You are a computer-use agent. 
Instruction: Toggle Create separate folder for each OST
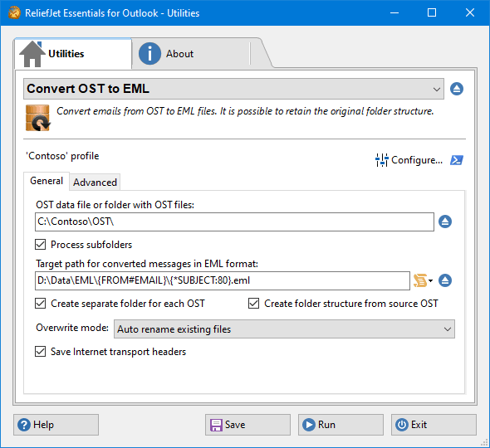coord(41,304)
